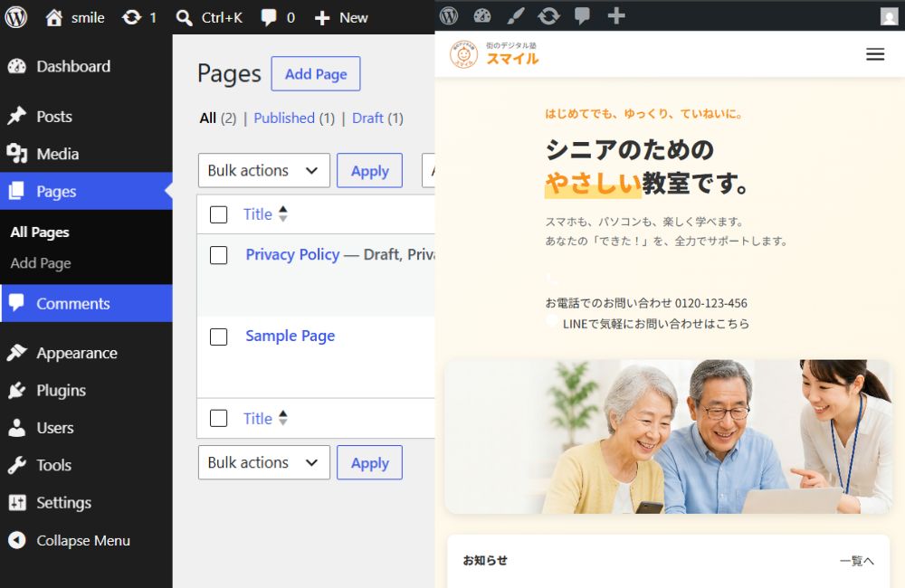Open Comments in the sidebar menu
Image resolution: width=905 pixels, height=588 pixels.
click(86, 304)
